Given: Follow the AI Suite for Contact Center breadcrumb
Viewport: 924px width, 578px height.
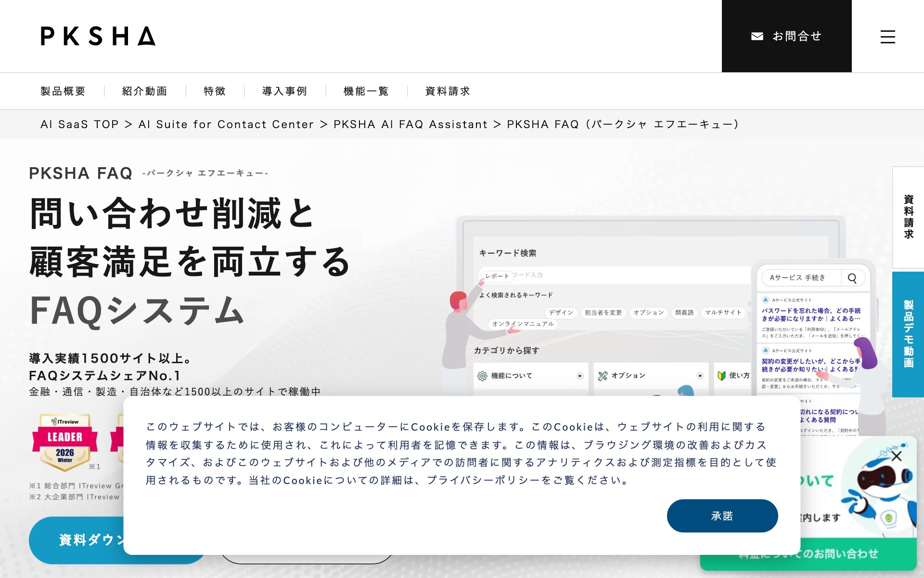Looking at the screenshot, I should [x=226, y=124].
